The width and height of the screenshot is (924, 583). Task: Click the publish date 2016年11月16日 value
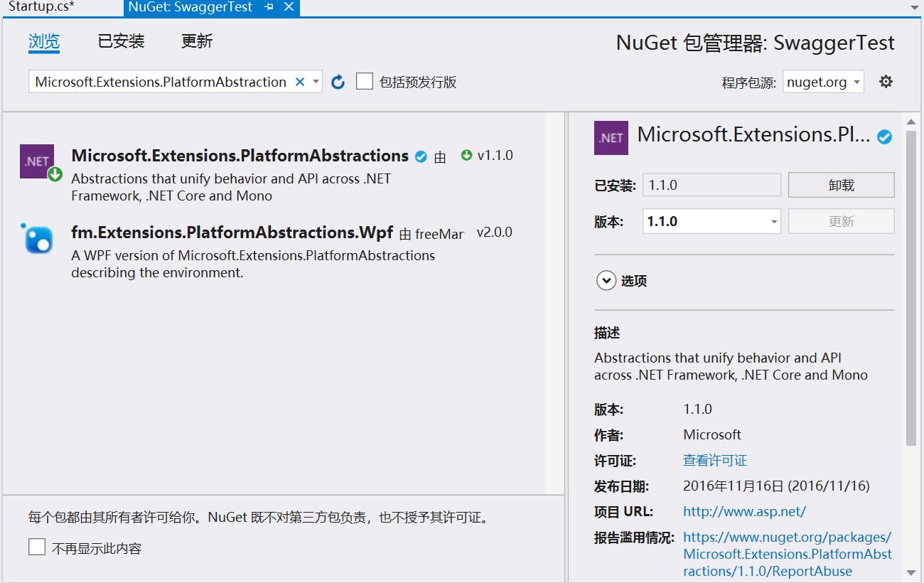pos(776,486)
